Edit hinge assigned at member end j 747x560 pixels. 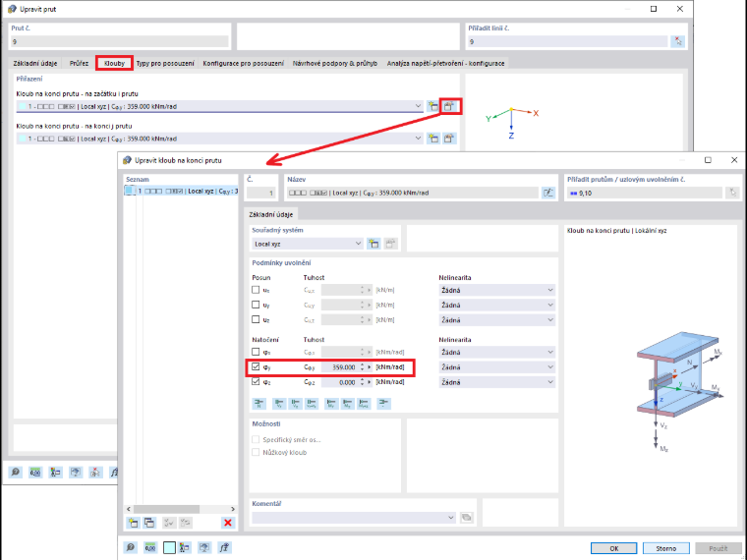click(449, 139)
